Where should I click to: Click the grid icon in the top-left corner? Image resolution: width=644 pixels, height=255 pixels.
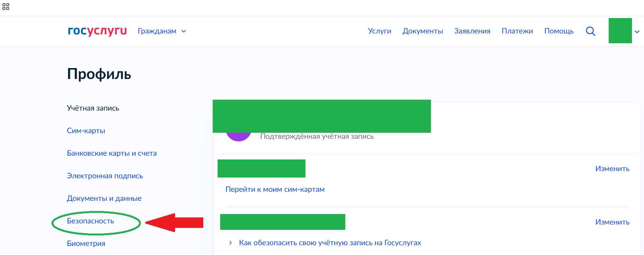6,6
